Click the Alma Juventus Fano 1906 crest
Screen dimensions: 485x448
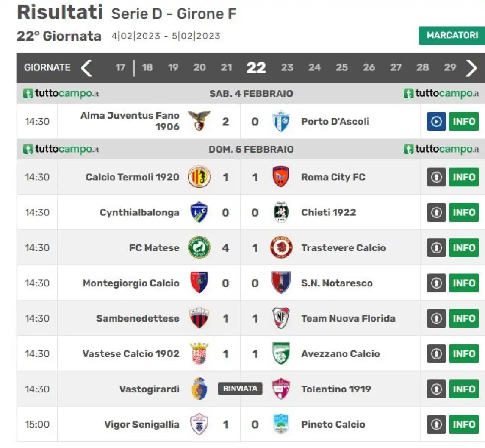coord(199,121)
